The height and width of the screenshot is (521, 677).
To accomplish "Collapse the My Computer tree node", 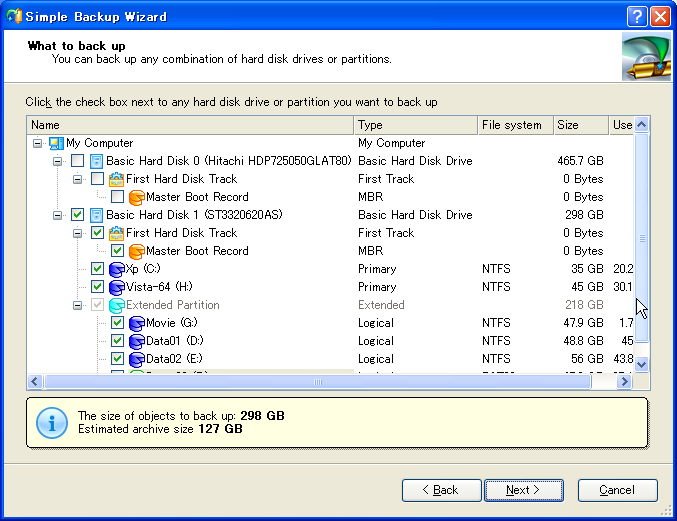I will (38, 143).
